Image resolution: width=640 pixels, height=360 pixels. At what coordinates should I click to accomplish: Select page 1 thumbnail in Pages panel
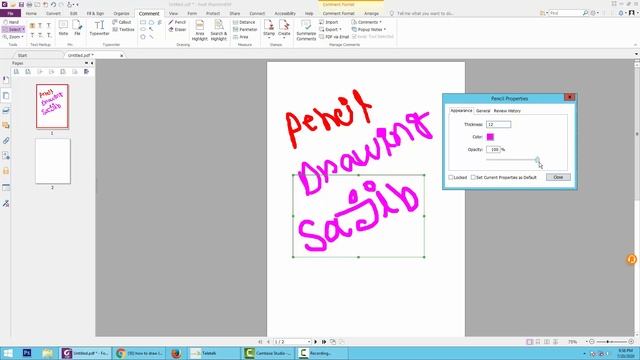pos(52,106)
